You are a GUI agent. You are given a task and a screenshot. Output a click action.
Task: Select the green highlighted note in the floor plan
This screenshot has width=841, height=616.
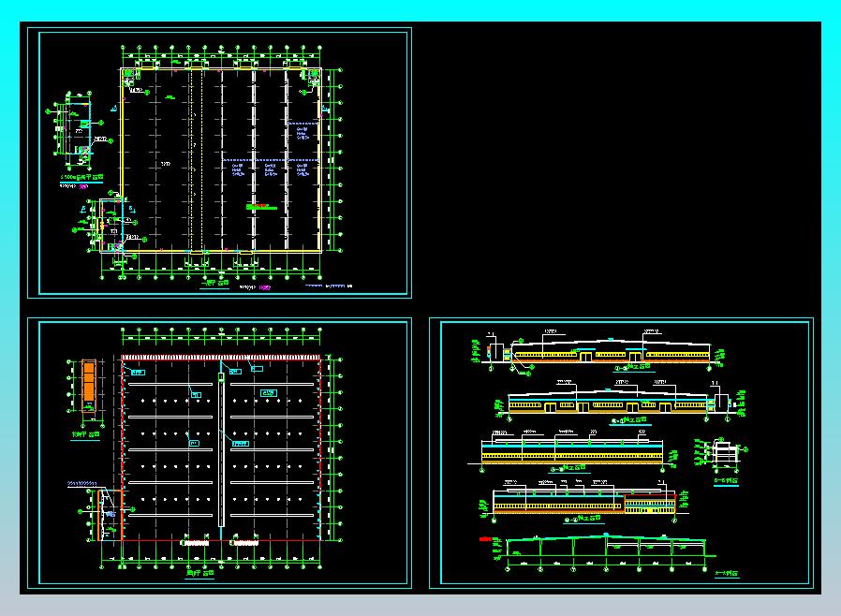point(261,206)
